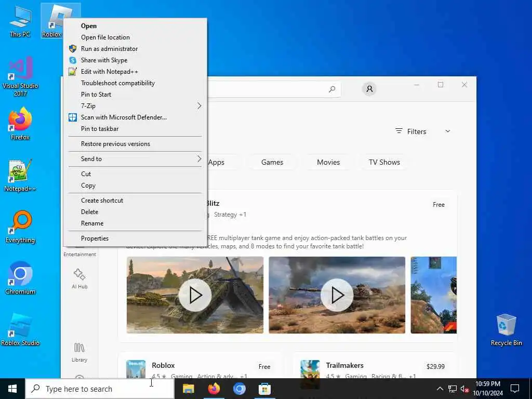Select the Notepad++ desktop shortcut
This screenshot has height=399, width=532.
point(20,176)
